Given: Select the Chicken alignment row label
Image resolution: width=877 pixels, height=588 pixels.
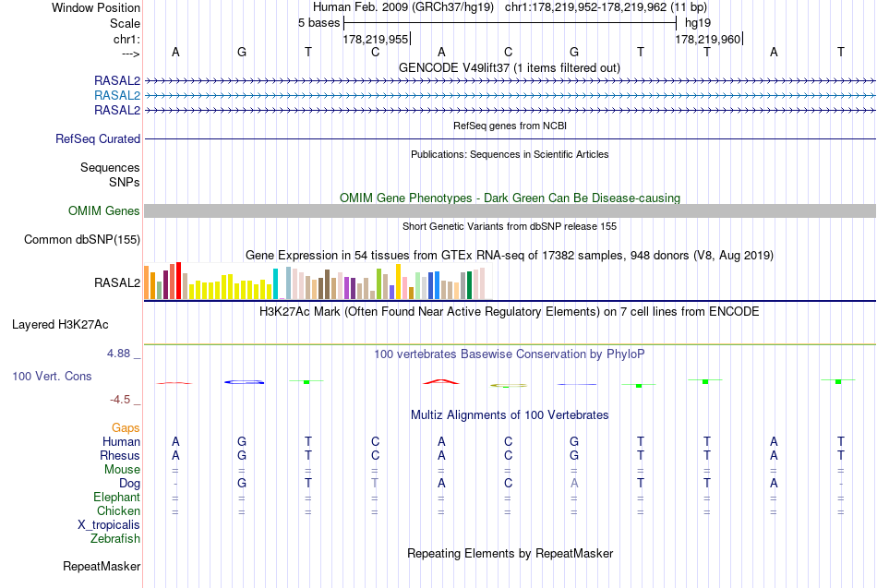Looking at the screenshot, I should [x=118, y=510].
